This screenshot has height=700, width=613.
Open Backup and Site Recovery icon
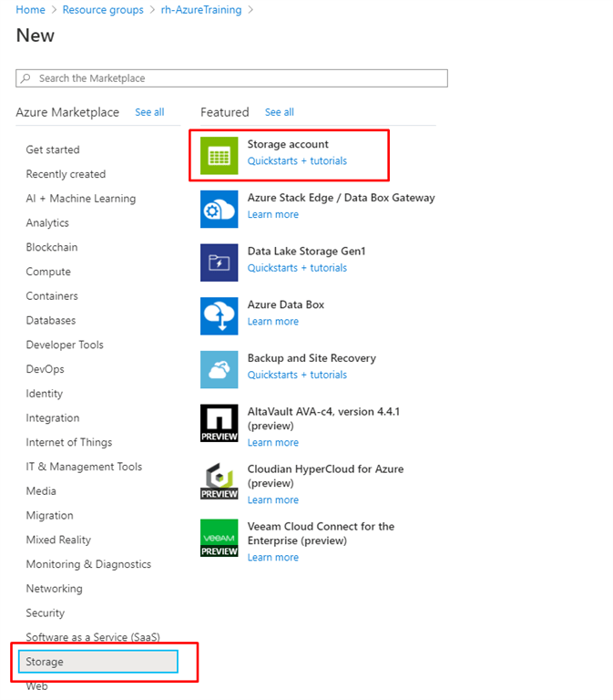pyautogui.click(x=219, y=370)
